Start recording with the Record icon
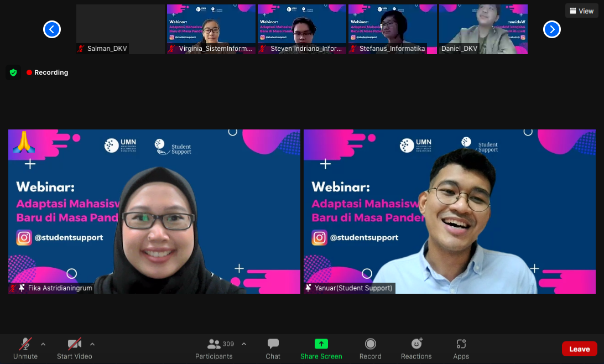 tap(371, 349)
